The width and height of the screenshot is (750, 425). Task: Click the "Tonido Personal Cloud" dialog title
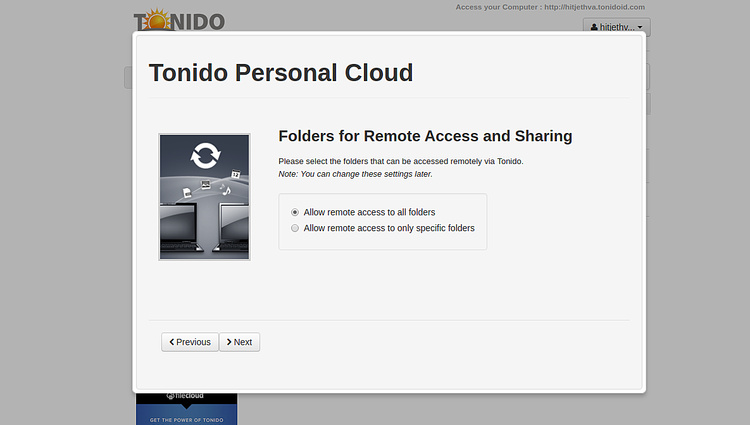tap(280, 72)
